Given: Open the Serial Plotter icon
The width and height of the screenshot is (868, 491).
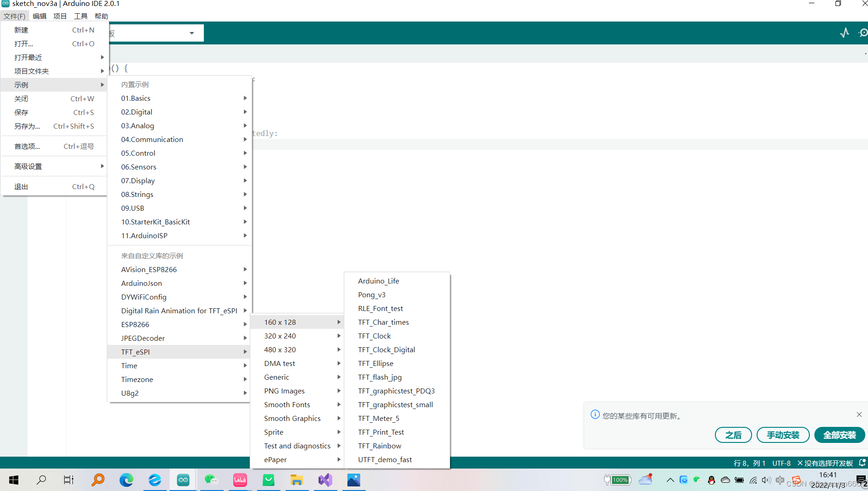Looking at the screenshot, I should coord(844,33).
